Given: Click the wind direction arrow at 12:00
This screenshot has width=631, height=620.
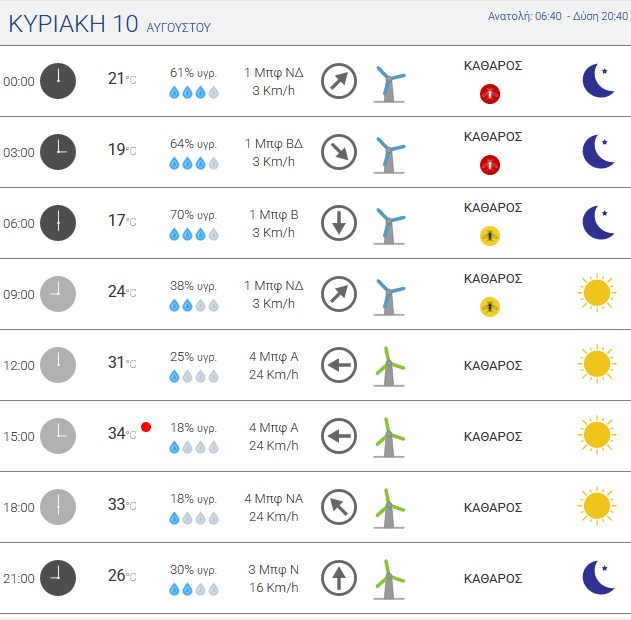Looking at the screenshot, I should (339, 365).
